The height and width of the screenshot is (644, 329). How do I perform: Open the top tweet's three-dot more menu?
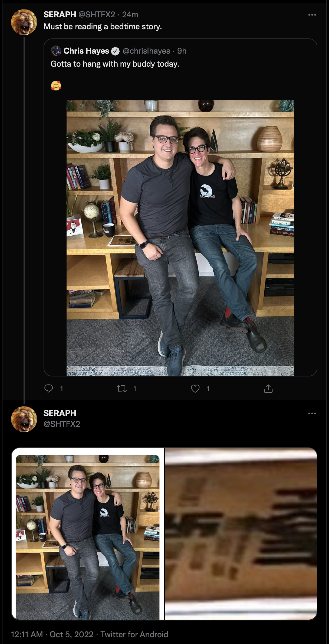(312, 15)
